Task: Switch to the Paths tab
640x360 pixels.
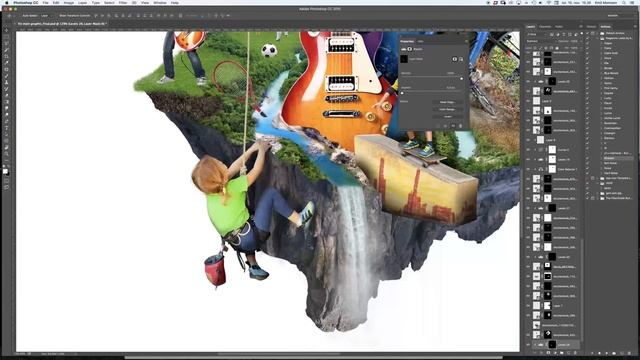Action: [x=559, y=27]
